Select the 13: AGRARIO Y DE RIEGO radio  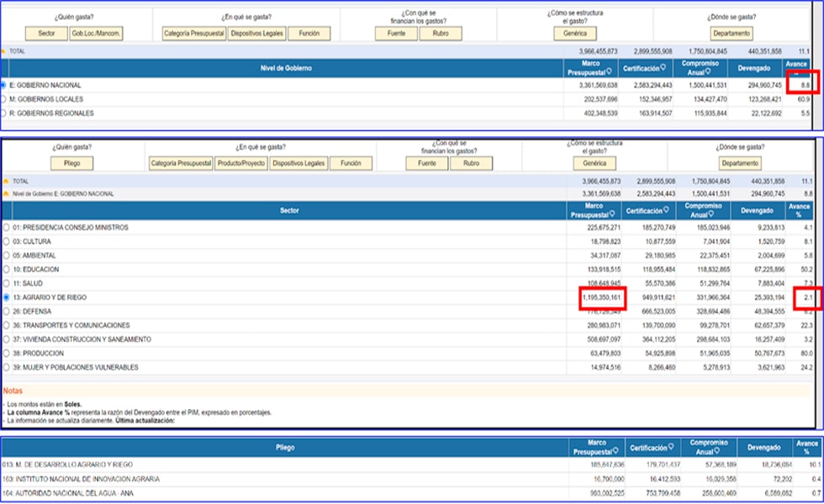point(8,297)
